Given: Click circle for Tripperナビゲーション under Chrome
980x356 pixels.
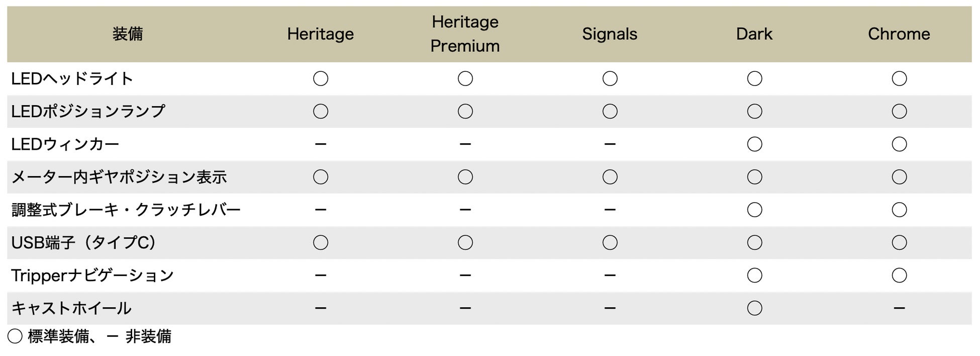Looking at the screenshot, I should (x=899, y=276).
